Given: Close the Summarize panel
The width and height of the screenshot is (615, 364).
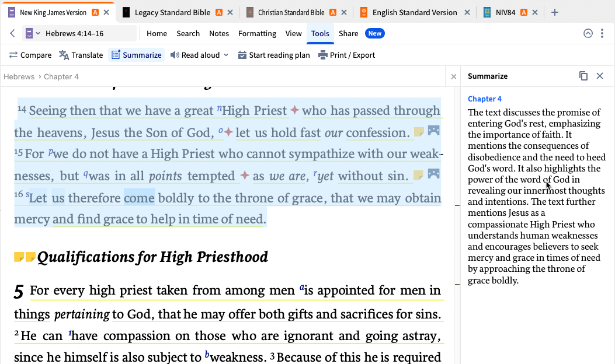Looking at the screenshot, I should pyautogui.click(x=600, y=76).
